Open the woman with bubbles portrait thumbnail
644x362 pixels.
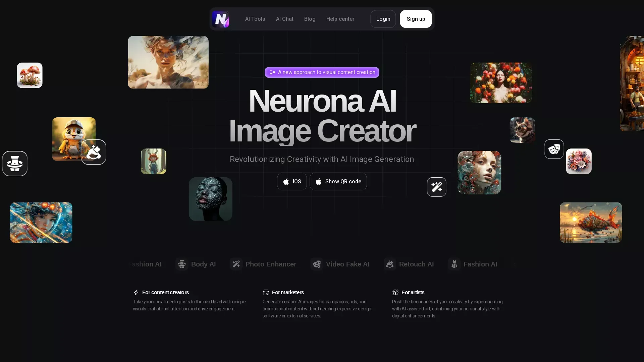(x=479, y=173)
